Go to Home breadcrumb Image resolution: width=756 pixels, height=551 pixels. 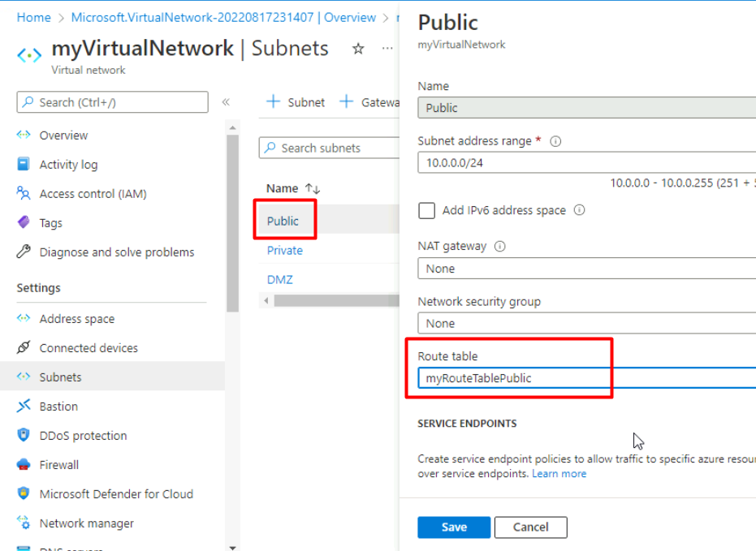coord(34,17)
